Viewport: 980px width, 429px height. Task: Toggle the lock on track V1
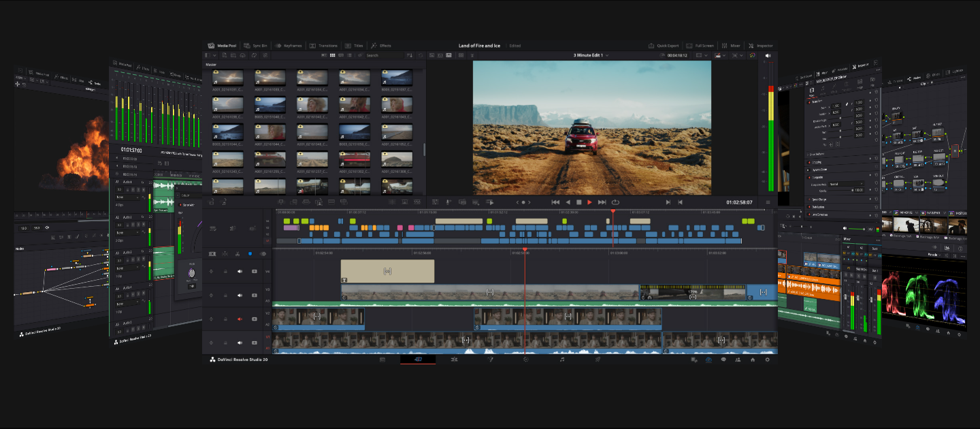(225, 343)
